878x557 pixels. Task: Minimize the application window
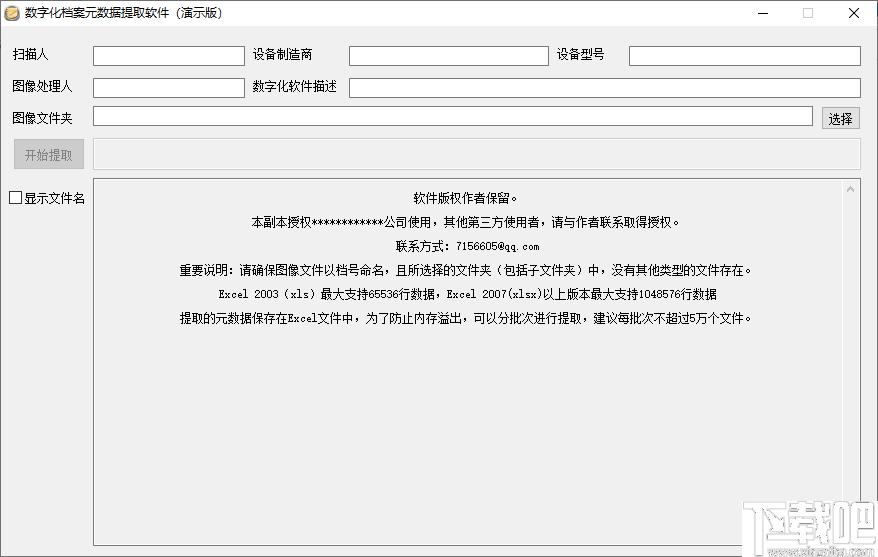point(763,13)
